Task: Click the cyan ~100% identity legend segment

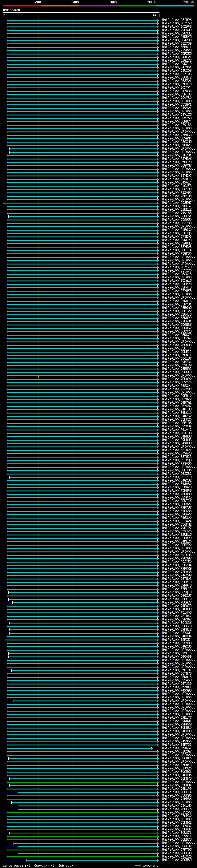Action: pos(175,6)
